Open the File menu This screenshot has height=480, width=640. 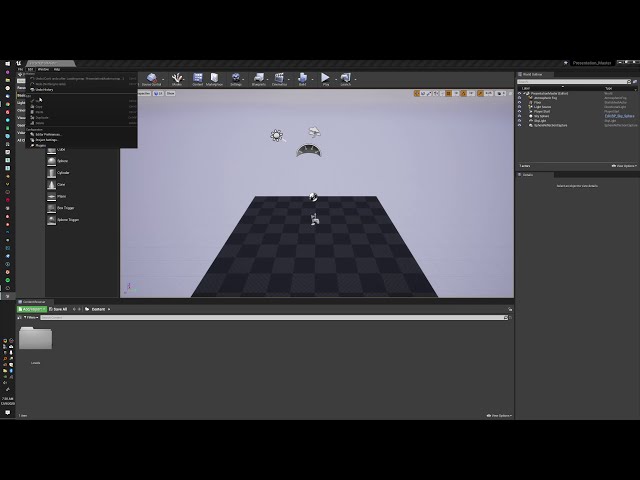20,69
